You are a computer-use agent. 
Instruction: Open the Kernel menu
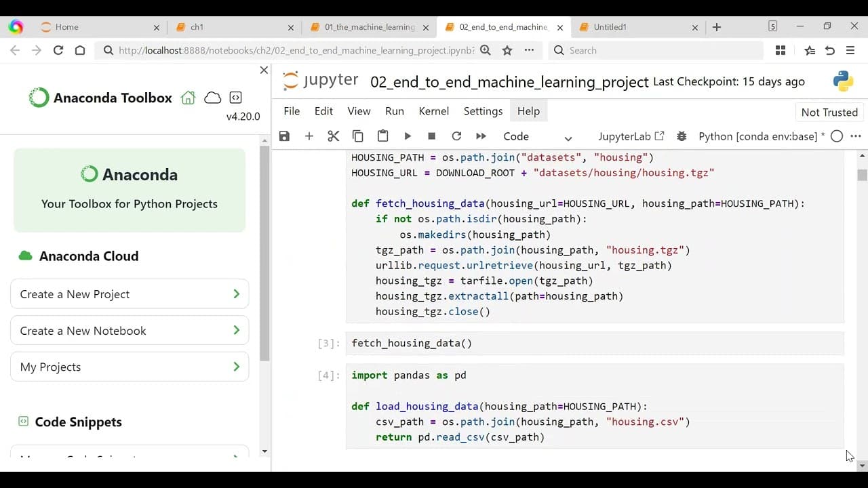click(434, 111)
